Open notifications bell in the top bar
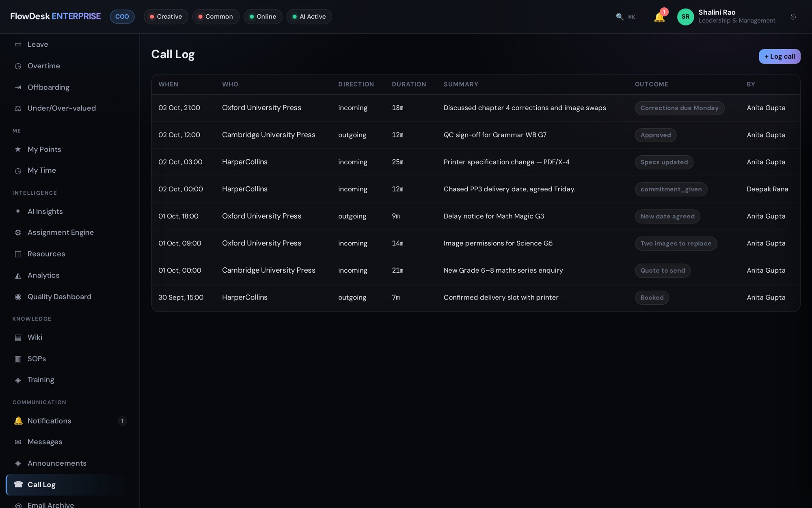812x508 pixels. [659, 17]
